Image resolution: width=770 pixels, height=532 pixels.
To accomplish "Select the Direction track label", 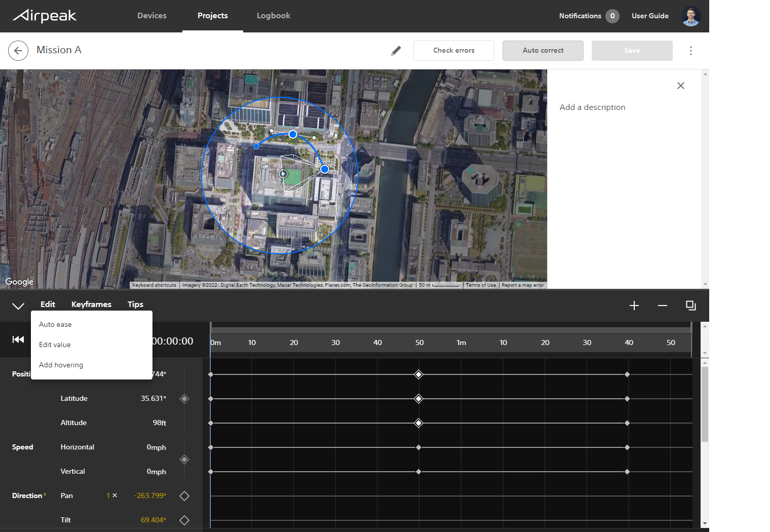I will [27, 496].
